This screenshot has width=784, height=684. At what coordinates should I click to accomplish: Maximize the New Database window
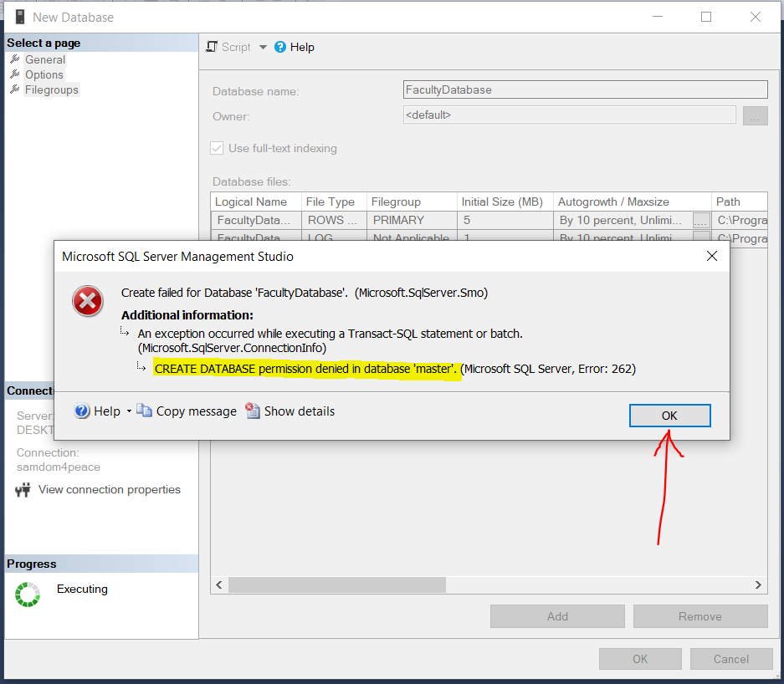(706, 17)
